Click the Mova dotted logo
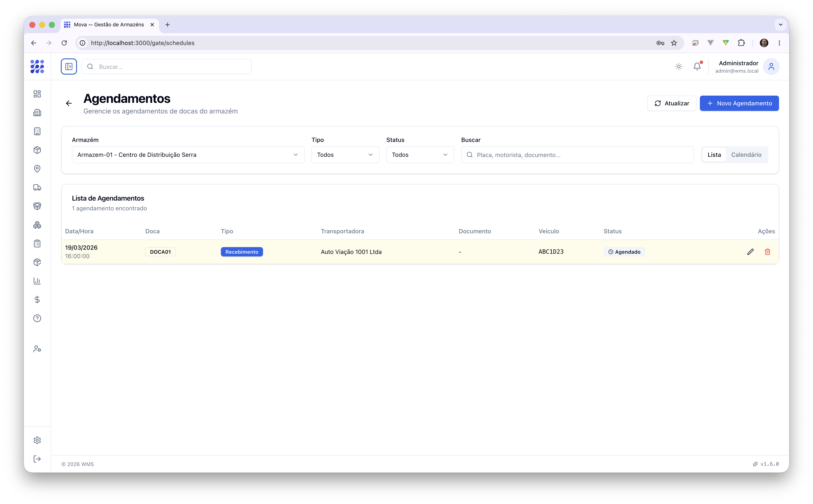This screenshot has width=813, height=504. coord(37,66)
